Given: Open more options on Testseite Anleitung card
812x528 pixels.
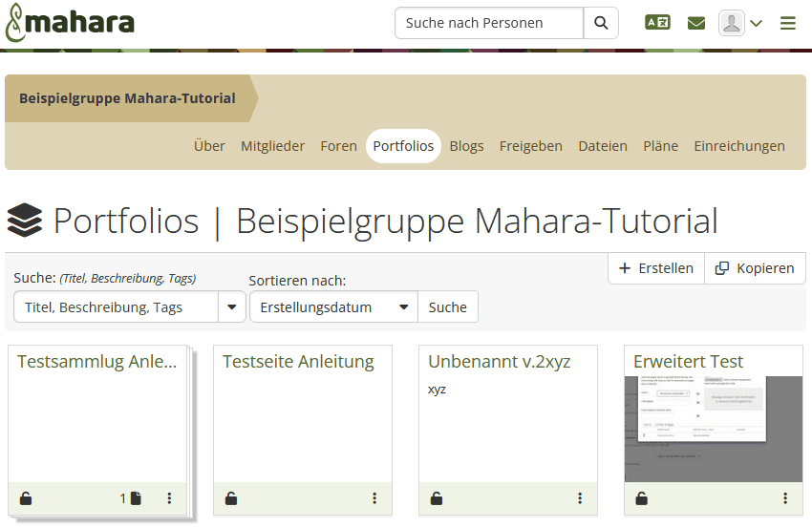Looking at the screenshot, I should pos(374,498).
